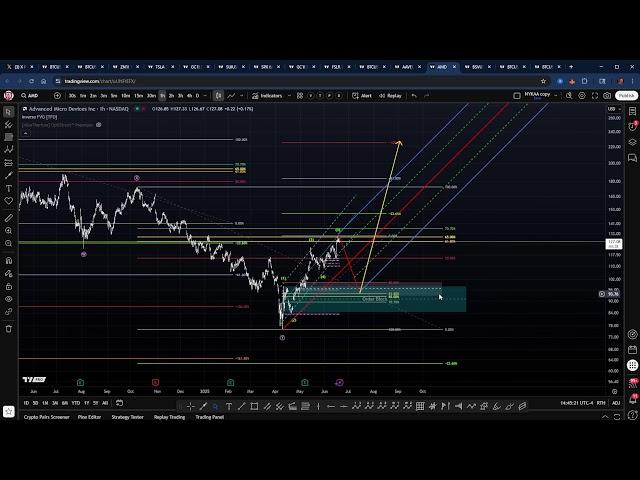This screenshot has height=480, width=640.
Task: Select the Text tool in left toolbar
Action: pyautogui.click(x=9, y=188)
